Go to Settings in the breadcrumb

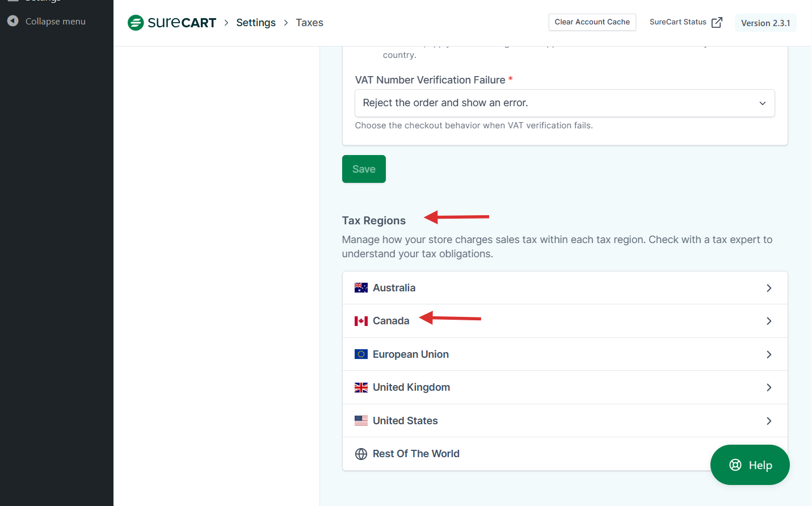[256, 23]
